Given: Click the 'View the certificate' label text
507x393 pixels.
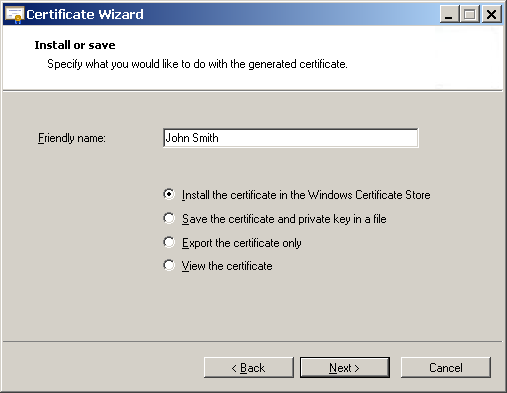Looking at the screenshot, I should coord(227,266).
